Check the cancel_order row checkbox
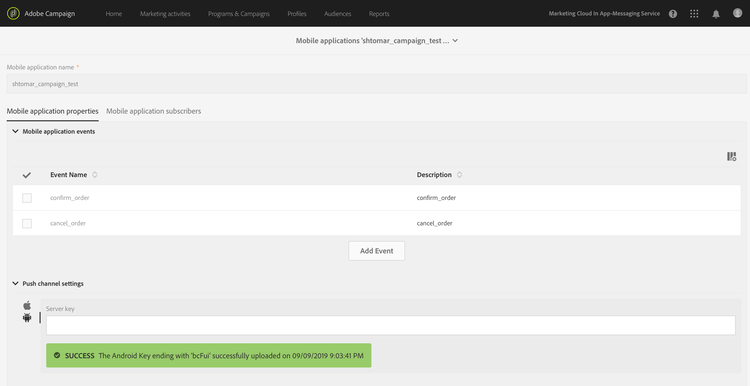This screenshot has height=386, width=750. (x=27, y=223)
